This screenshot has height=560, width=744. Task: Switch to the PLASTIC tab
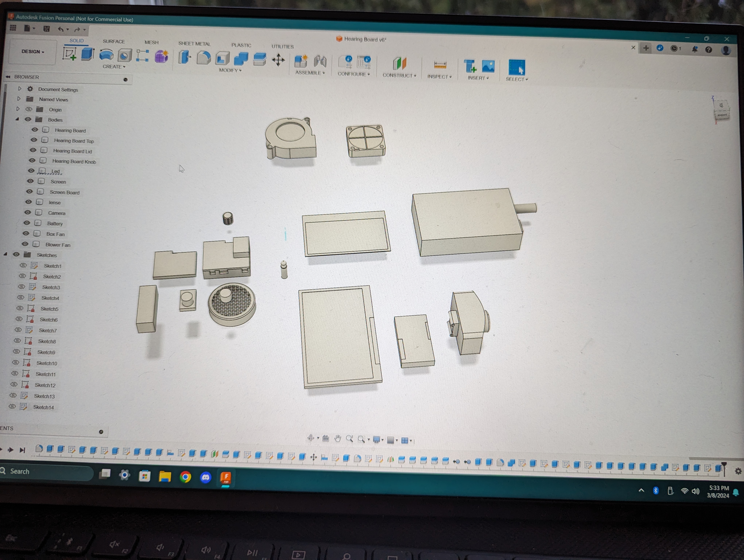[241, 45]
